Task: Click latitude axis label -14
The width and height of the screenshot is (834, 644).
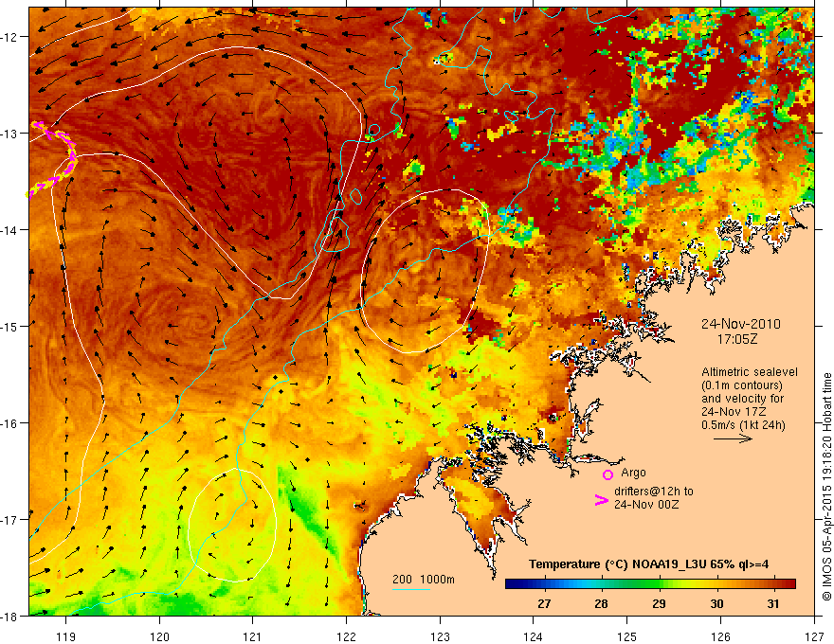Action: [x=9, y=230]
